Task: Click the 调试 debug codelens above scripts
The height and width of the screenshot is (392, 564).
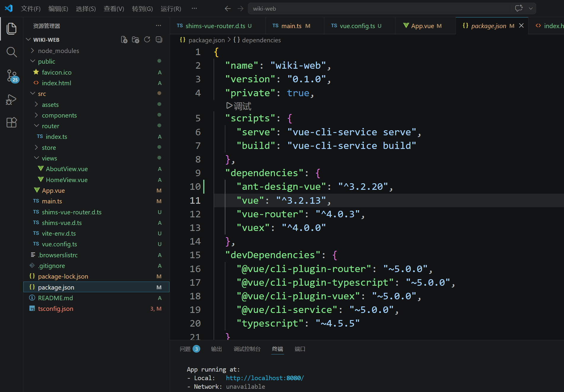Action: tap(239, 106)
